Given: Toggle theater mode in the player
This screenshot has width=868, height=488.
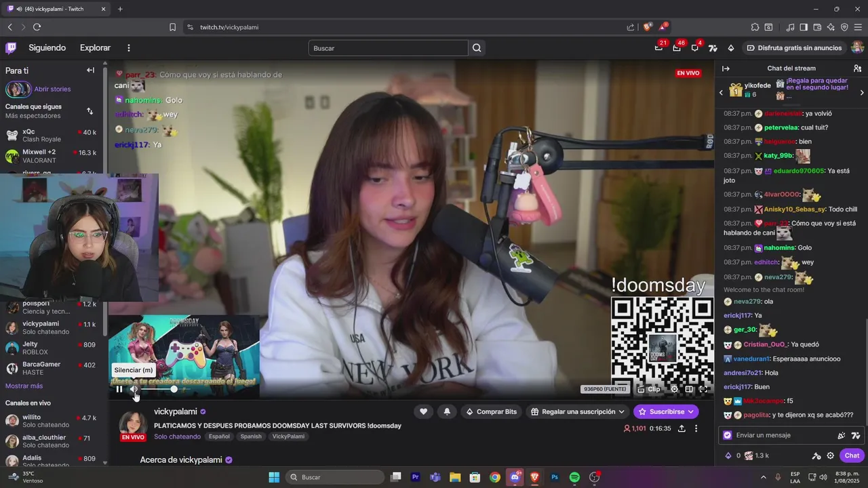Looking at the screenshot, I should point(689,389).
